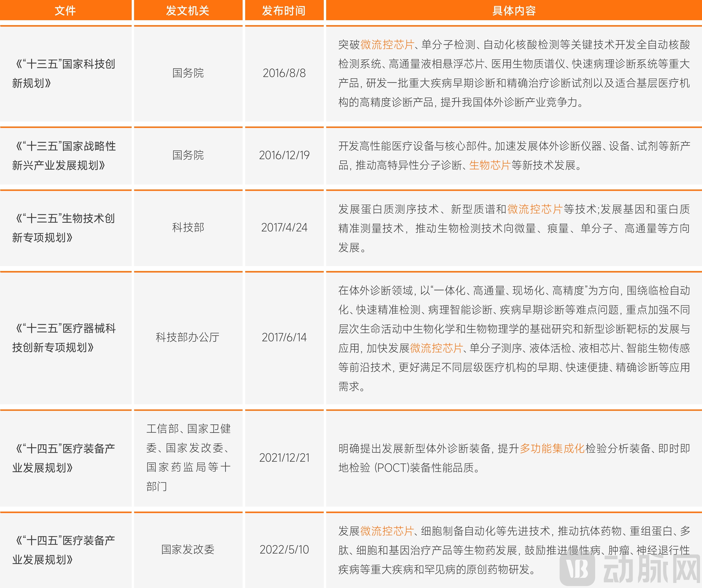Click orange 微流控芯片 in 国家科技创新规划 row

388,45
